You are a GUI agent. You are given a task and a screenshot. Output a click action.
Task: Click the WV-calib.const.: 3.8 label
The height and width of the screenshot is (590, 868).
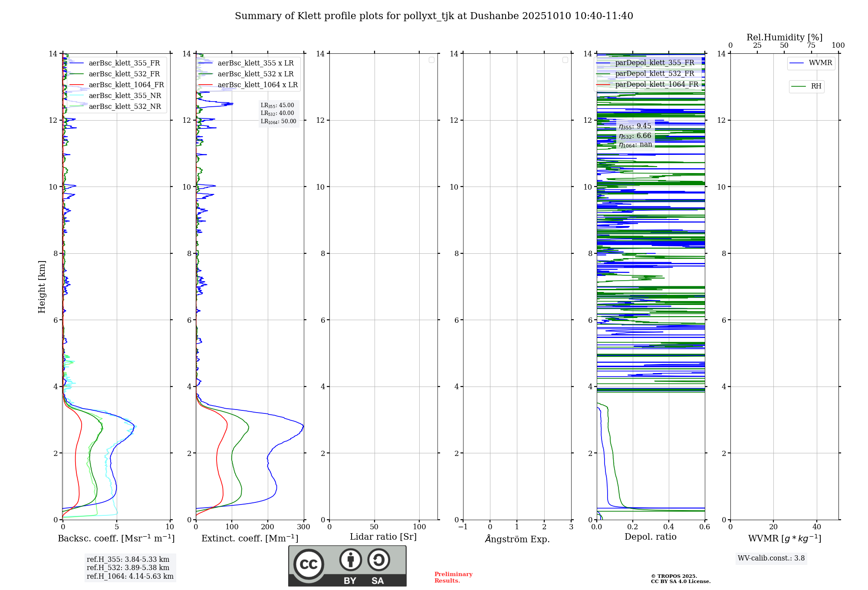pyautogui.click(x=771, y=558)
